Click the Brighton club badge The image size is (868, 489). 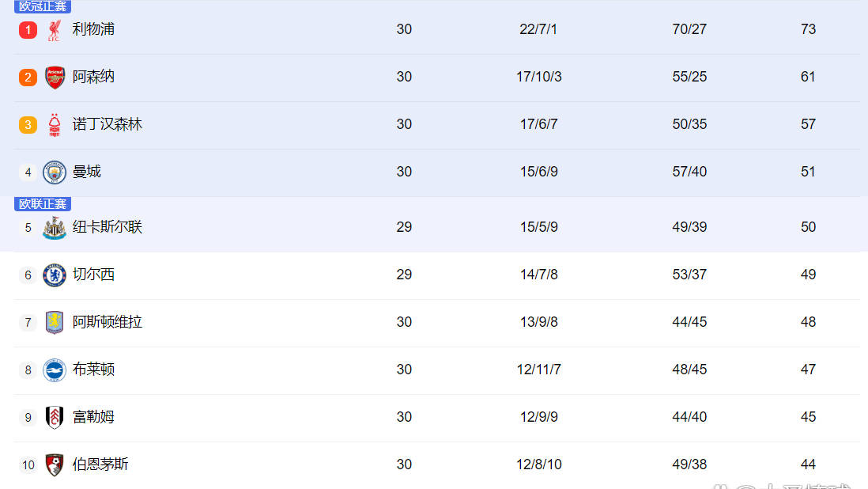pyautogui.click(x=55, y=370)
